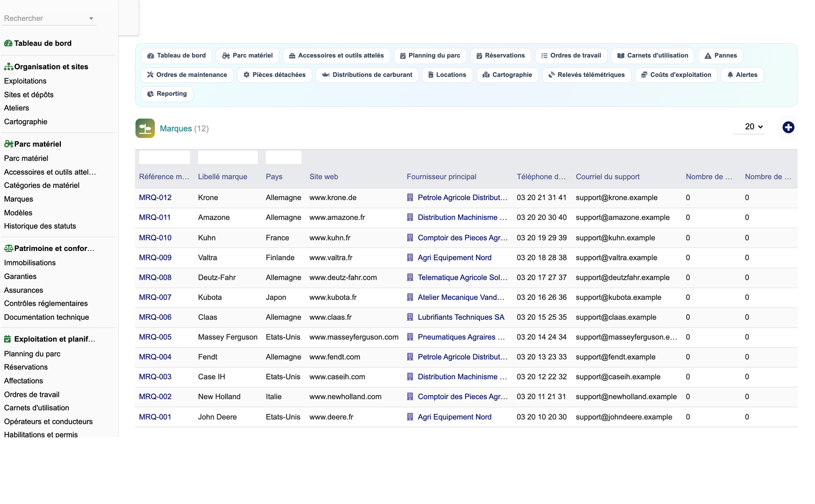Image resolution: width=815 pixels, height=504 pixels.
Task: Click the cell support@kuhn.example
Action: tap(615, 238)
